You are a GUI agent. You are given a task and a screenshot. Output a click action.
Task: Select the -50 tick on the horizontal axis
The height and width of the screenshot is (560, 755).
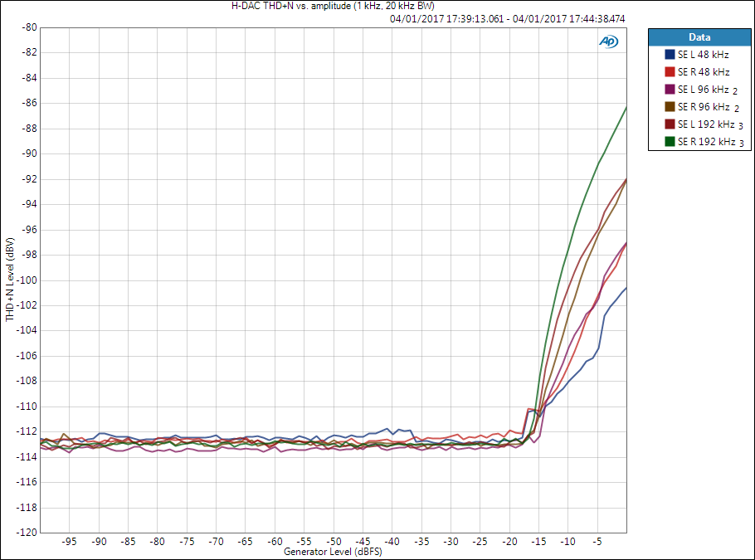(x=334, y=542)
